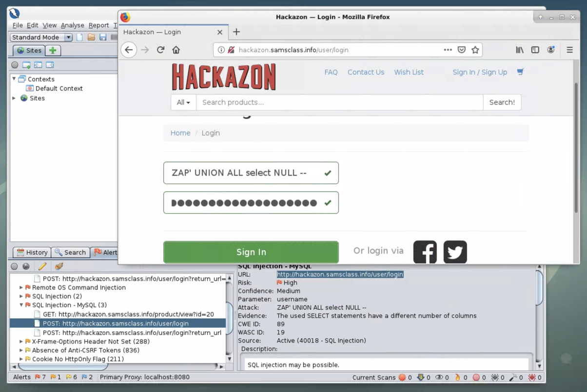Open the Standard Mode dropdown in ZAP
This screenshot has width=587, height=392.
41,37
